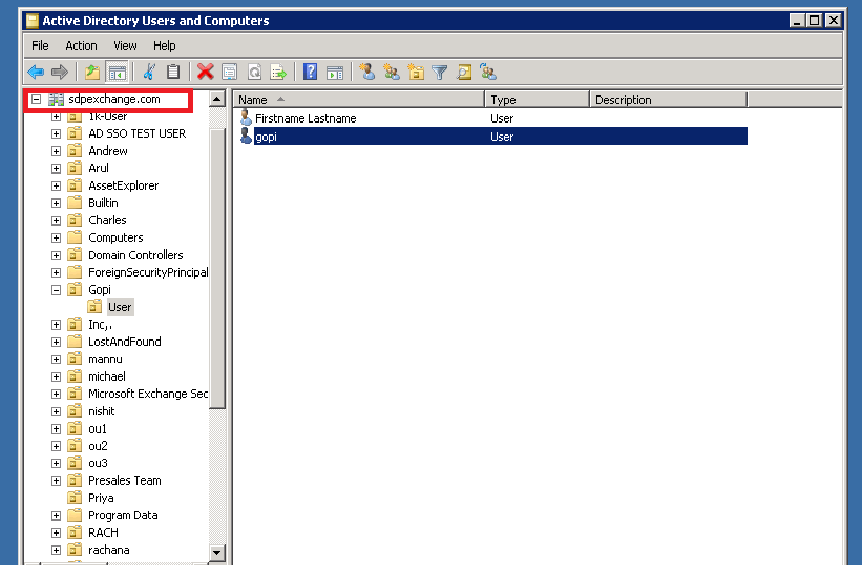This screenshot has width=862, height=565.
Task: Create a new organizational unit
Action: 416,72
